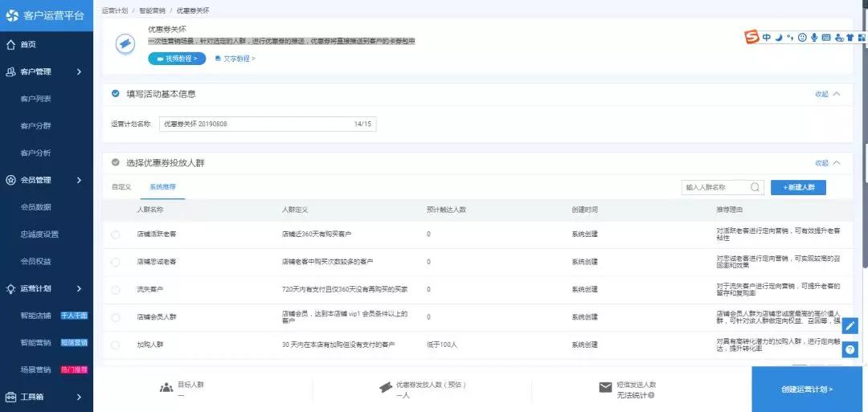Click the magnifier search icon in crowd search
868x412 pixels.
[755, 187]
